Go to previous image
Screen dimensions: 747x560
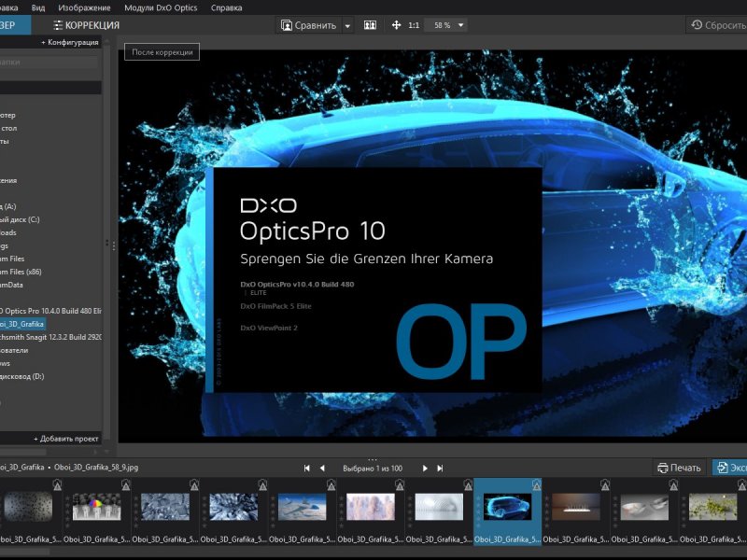pyautogui.click(x=322, y=469)
